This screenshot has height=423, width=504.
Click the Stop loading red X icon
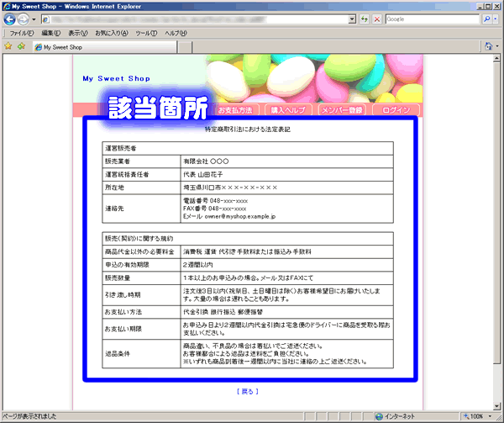pyautogui.click(x=377, y=19)
